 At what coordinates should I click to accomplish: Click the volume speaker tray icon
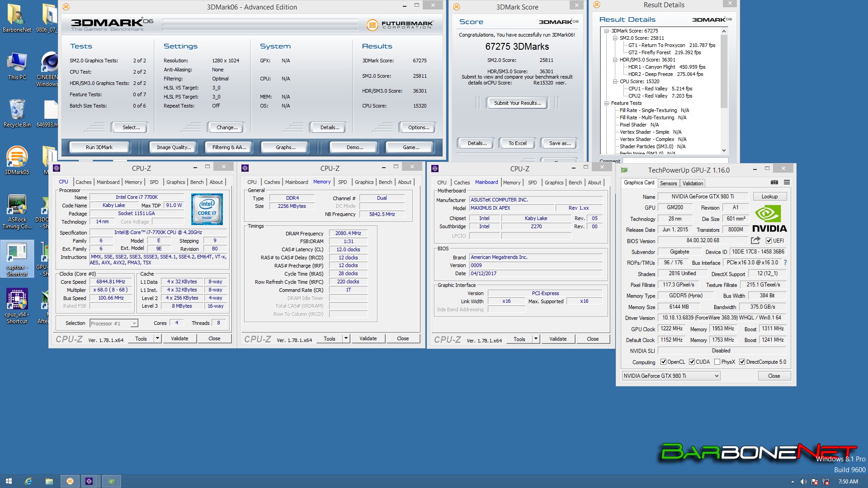[803, 482]
